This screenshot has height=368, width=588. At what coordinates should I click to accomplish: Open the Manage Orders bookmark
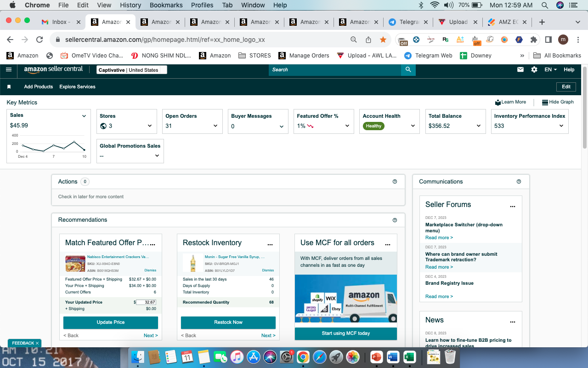303,56
